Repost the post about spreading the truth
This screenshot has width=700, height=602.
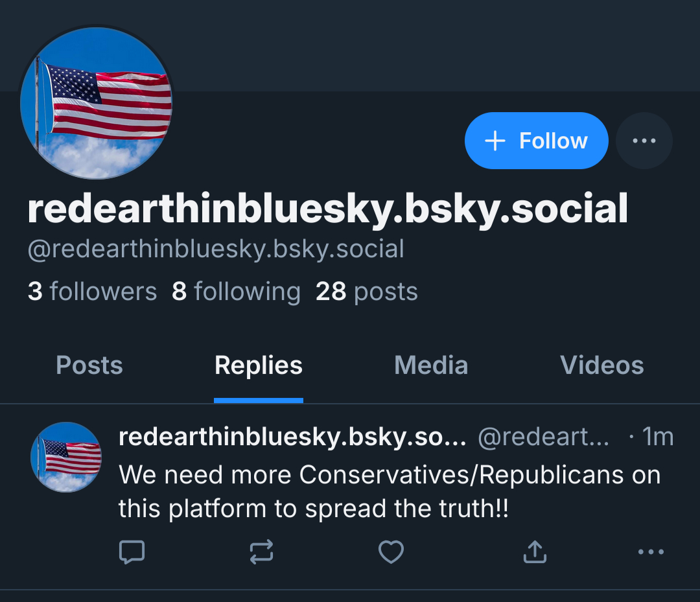261,552
